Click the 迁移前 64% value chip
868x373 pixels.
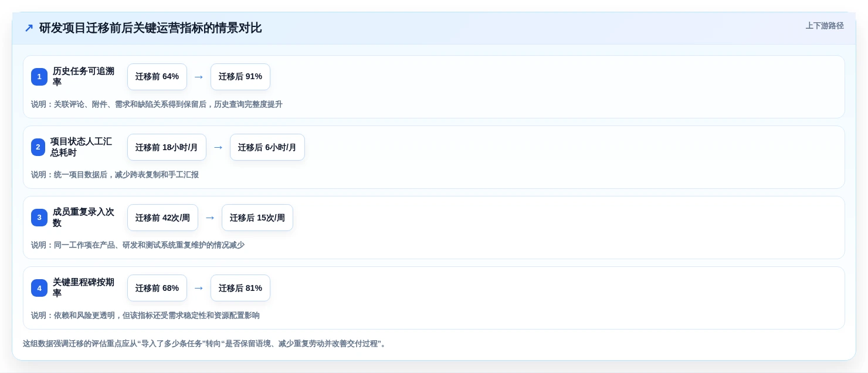[157, 77]
